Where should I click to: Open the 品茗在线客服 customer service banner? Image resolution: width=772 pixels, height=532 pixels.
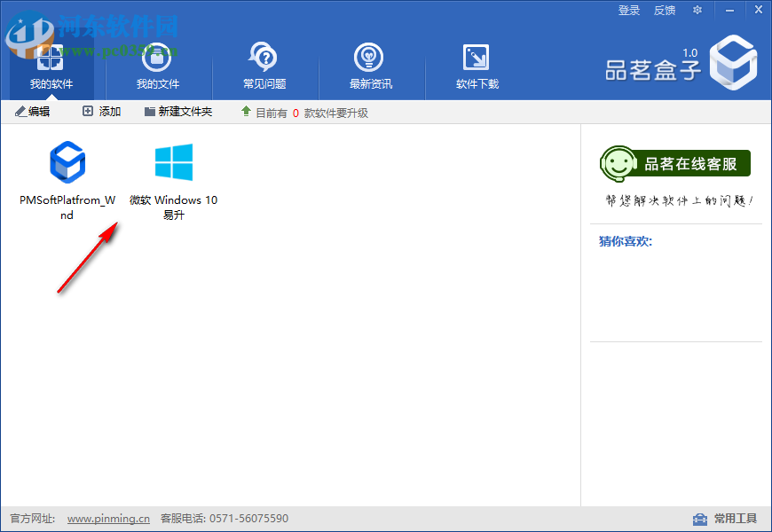click(676, 163)
